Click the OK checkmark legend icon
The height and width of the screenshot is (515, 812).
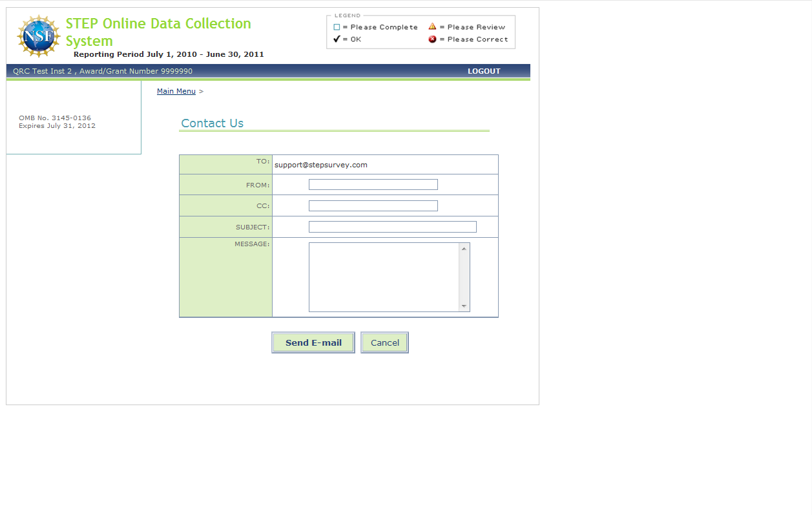[x=337, y=39]
